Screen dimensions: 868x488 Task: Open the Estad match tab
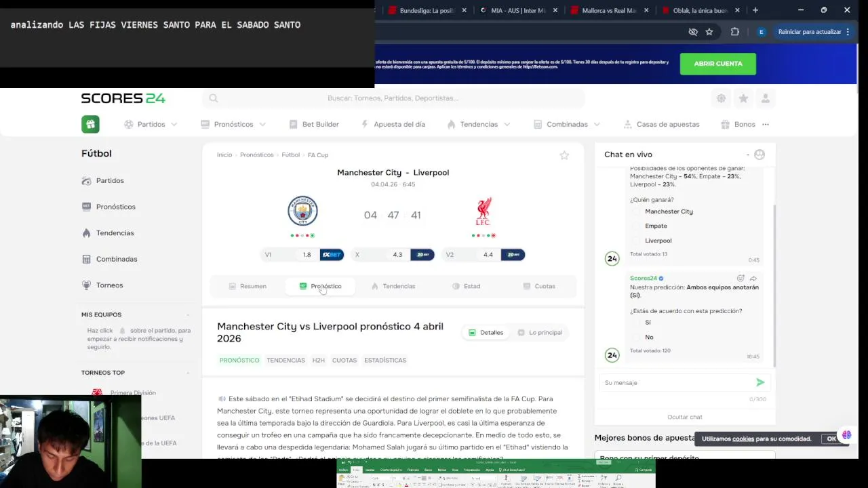[x=466, y=286]
